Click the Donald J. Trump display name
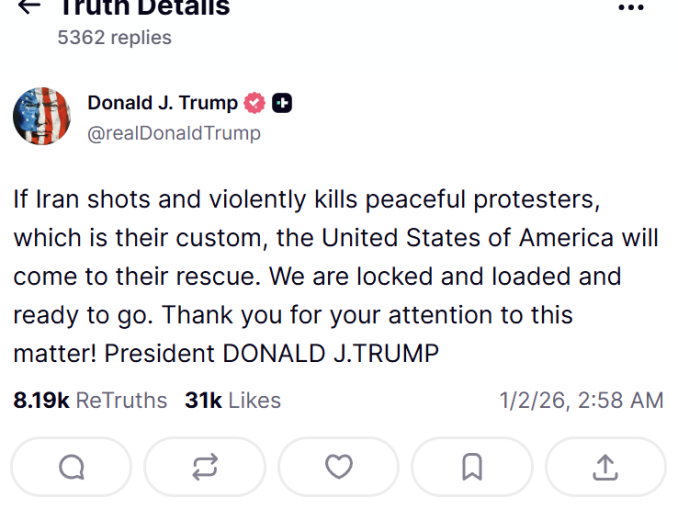The image size is (678, 509). click(162, 103)
